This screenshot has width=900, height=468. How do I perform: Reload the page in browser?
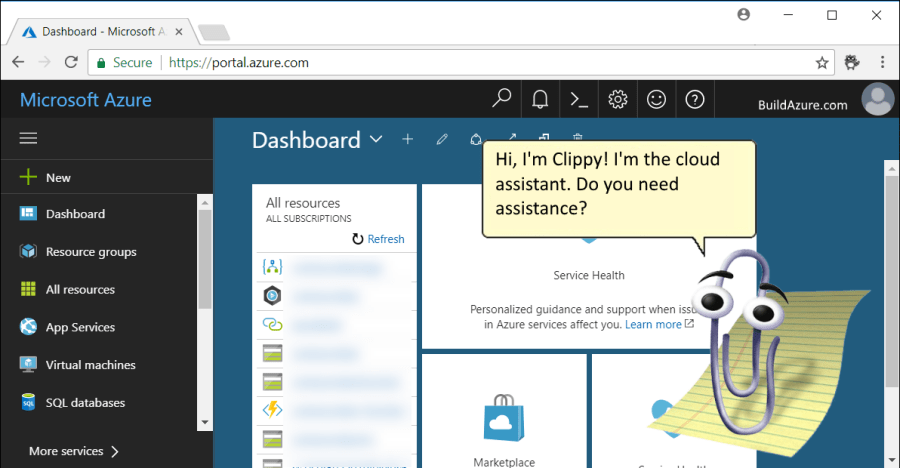(x=71, y=62)
